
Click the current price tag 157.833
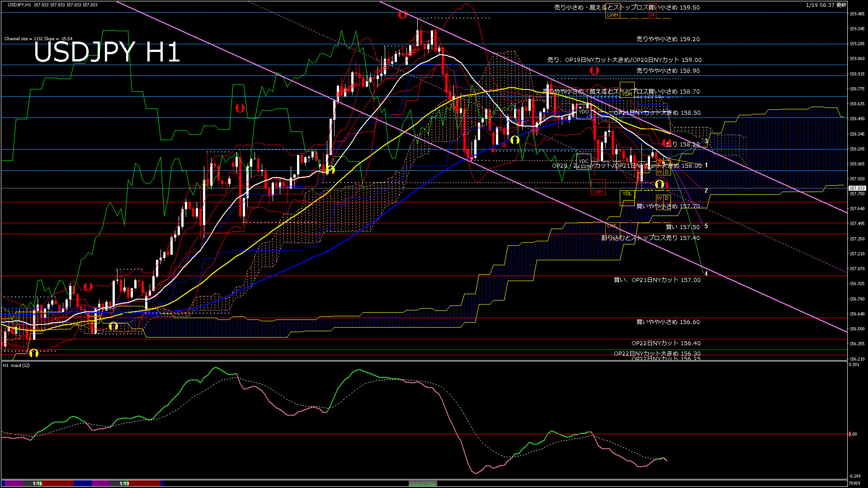coord(857,188)
